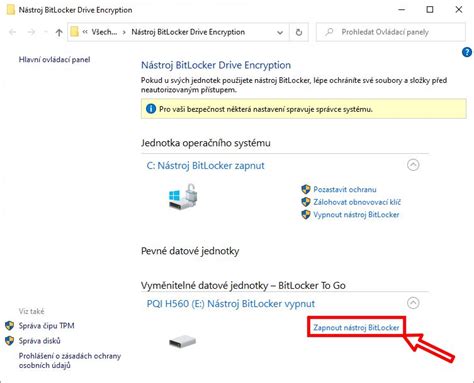Click shield icon next to Správa disků
Image resolution: width=474 pixels, height=383 pixels.
click(x=10, y=341)
